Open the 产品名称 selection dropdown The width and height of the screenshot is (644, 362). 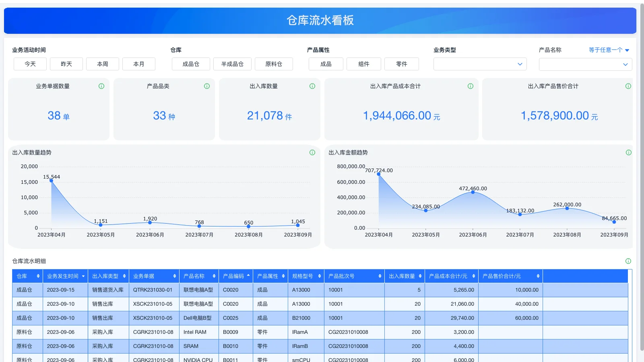pos(585,64)
